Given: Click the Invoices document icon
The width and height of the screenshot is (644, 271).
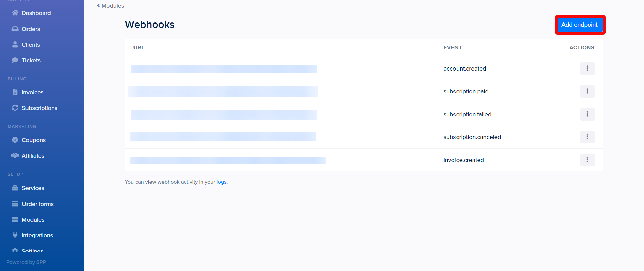Looking at the screenshot, I should (15, 92).
